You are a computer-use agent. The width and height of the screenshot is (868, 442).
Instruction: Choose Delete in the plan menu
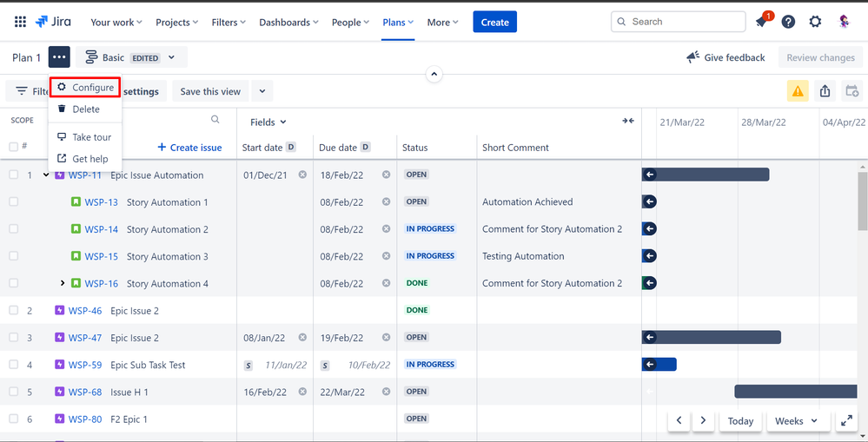pyautogui.click(x=85, y=109)
